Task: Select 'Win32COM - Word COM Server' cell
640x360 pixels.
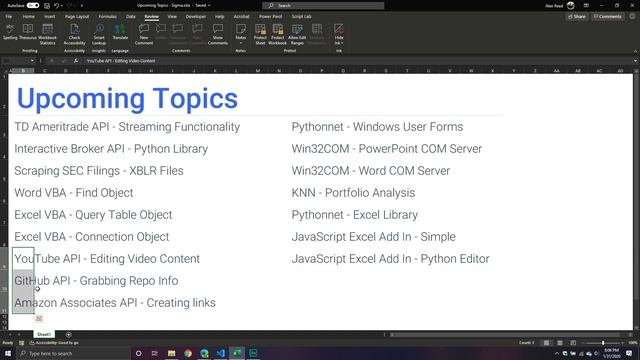Action: tap(371, 171)
